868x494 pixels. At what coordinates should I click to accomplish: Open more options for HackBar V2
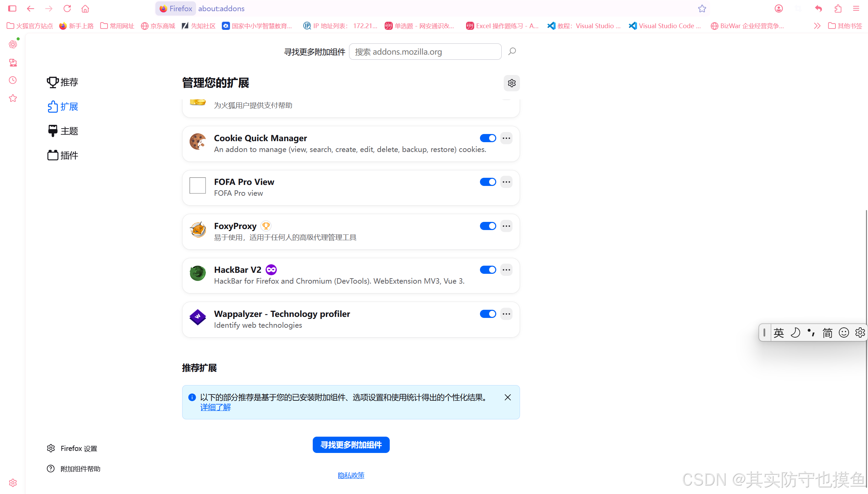click(x=506, y=270)
